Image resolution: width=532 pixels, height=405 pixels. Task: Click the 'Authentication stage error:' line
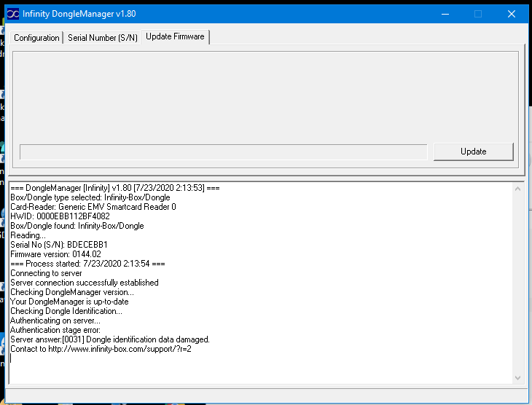pyautogui.click(x=55, y=331)
